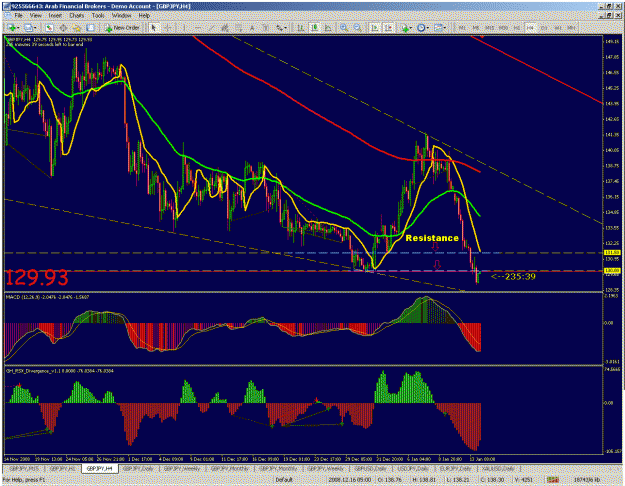Open the View menu

[x=35, y=16]
